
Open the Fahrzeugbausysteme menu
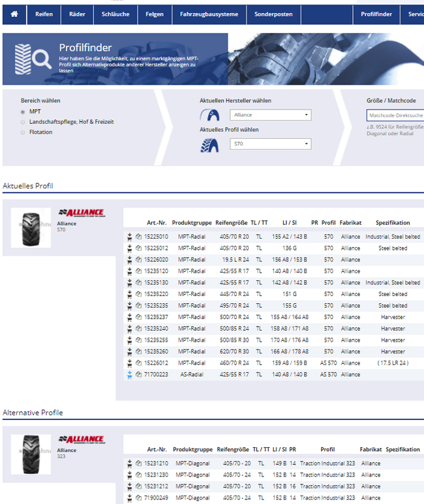tap(209, 14)
